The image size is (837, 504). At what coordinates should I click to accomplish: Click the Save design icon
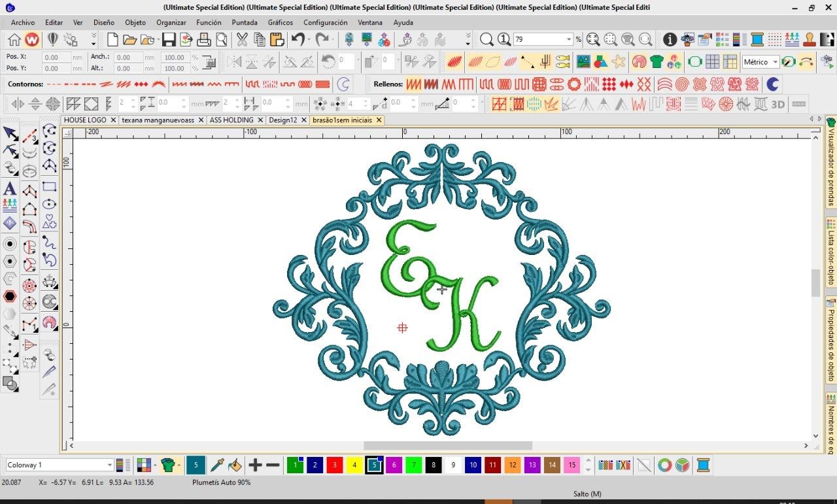click(169, 40)
